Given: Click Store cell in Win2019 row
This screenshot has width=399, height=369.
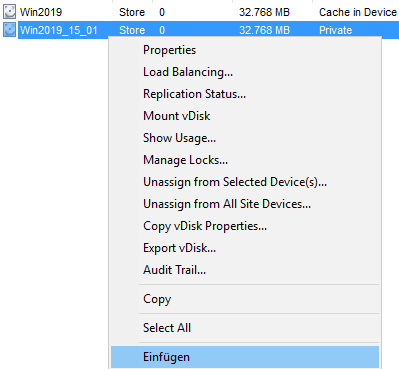Looking at the screenshot, I should pos(132,12).
